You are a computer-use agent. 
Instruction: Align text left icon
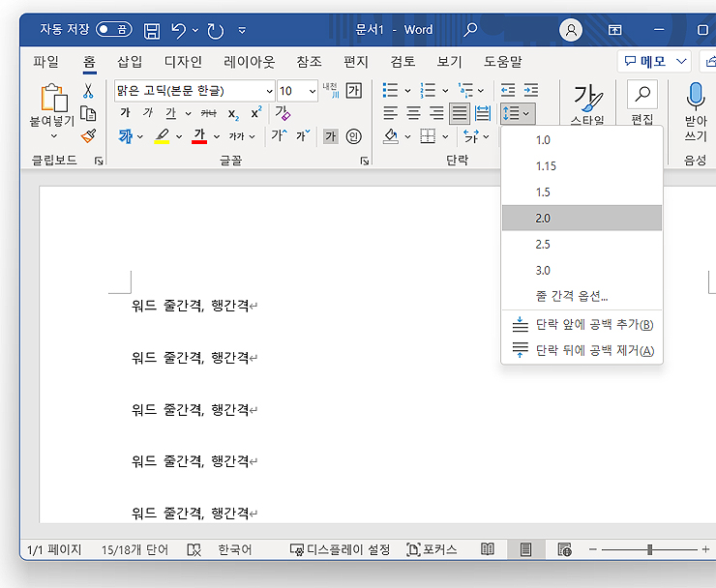391,113
